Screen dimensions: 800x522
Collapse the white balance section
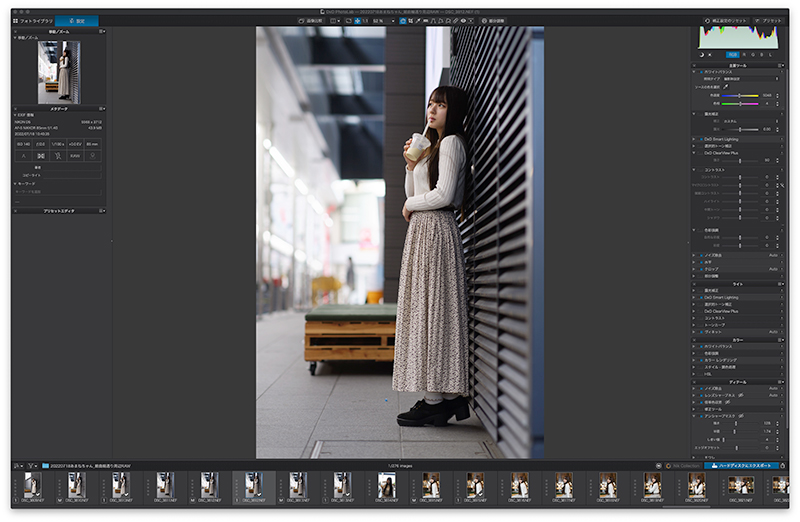694,72
